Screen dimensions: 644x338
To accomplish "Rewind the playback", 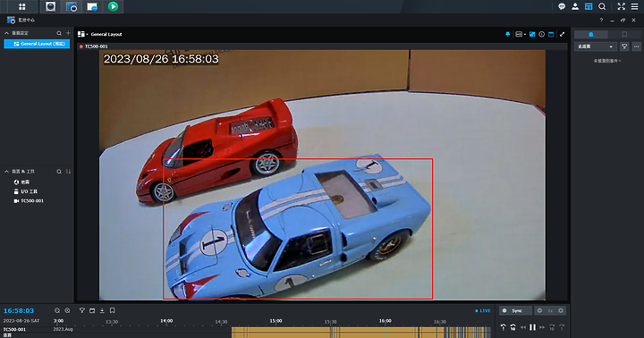I will (x=523, y=327).
